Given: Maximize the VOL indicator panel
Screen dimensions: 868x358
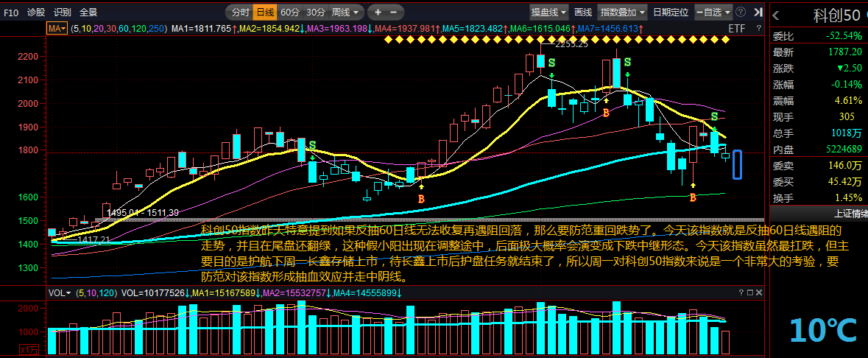Looking at the screenshot, I should 750,292.
